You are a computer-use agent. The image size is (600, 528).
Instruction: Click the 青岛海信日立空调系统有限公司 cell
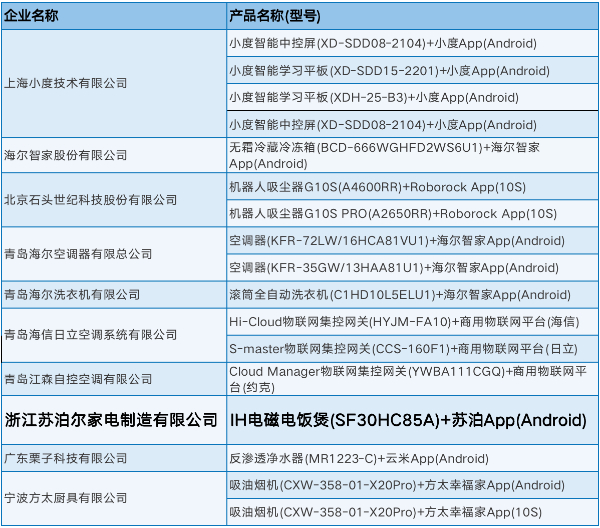point(84,334)
